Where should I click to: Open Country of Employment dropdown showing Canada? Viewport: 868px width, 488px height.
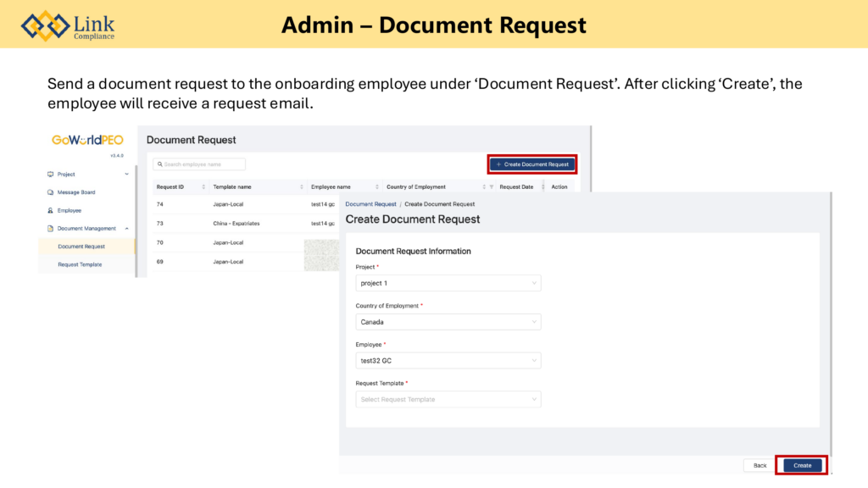[x=448, y=322]
